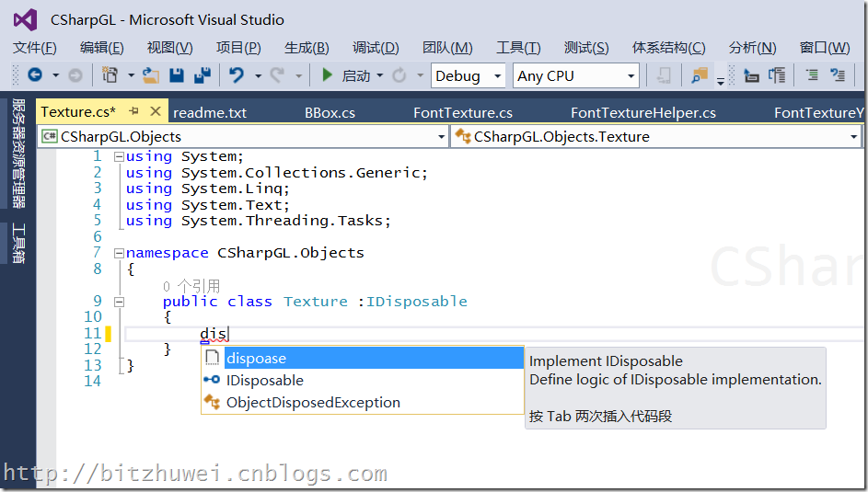
Task: Click the grayed-out device toolbar icon
Action: point(663,75)
